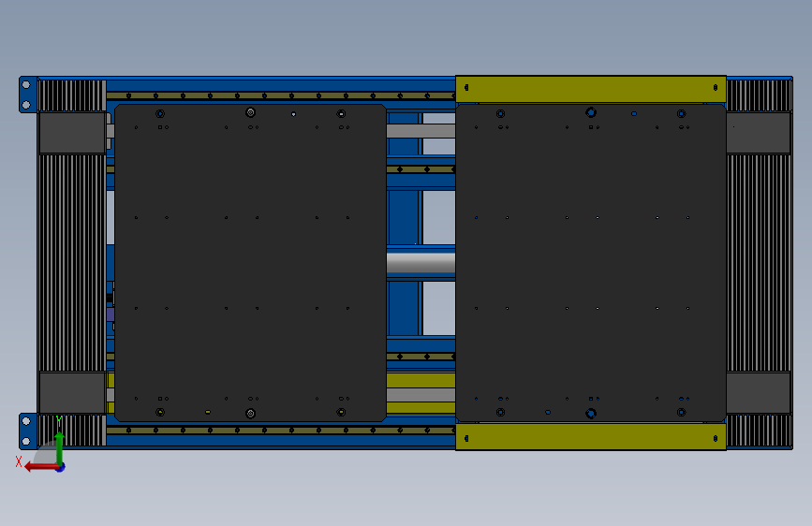Pick the gray block at upper right end
The height and width of the screenshot is (526, 812).
point(759,133)
